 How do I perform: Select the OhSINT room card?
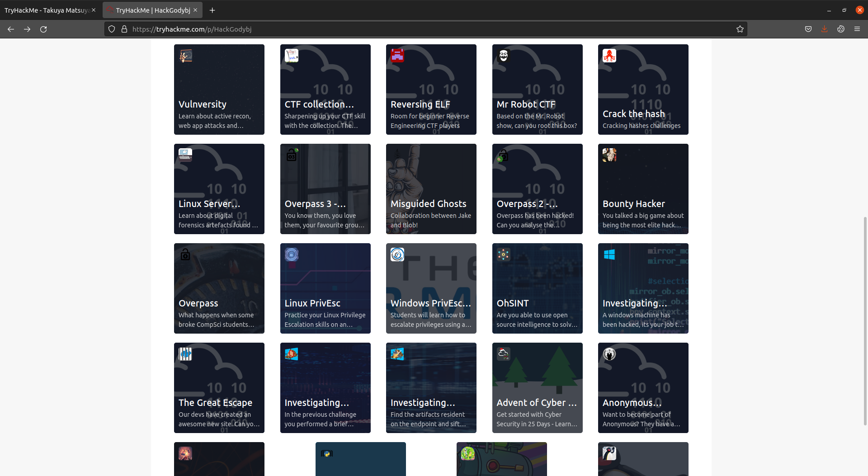point(537,288)
